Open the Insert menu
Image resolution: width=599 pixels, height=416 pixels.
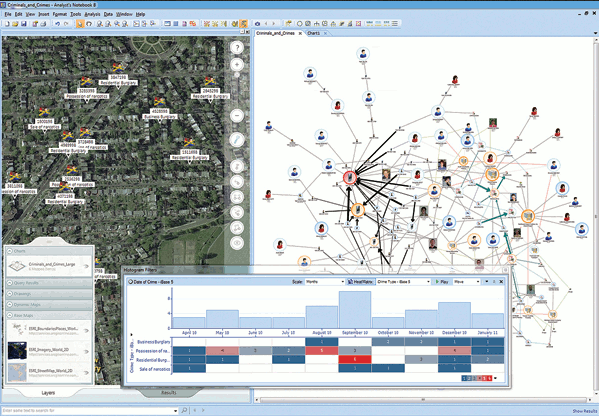pyautogui.click(x=44, y=14)
